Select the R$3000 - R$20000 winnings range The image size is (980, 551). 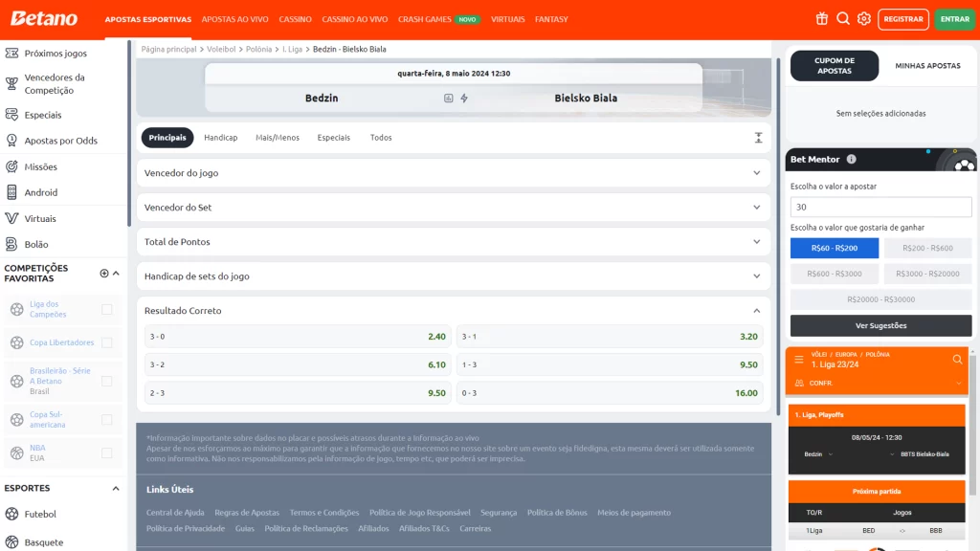pyautogui.click(x=927, y=274)
